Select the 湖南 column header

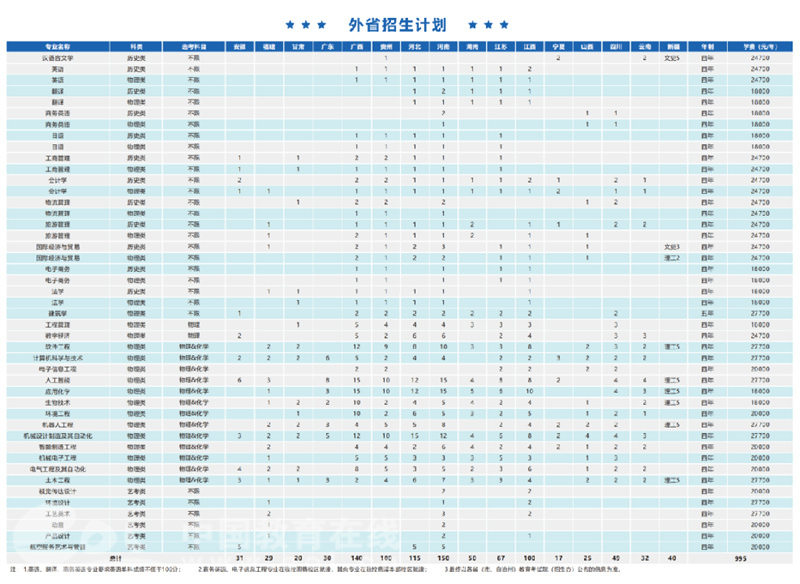(x=472, y=47)
